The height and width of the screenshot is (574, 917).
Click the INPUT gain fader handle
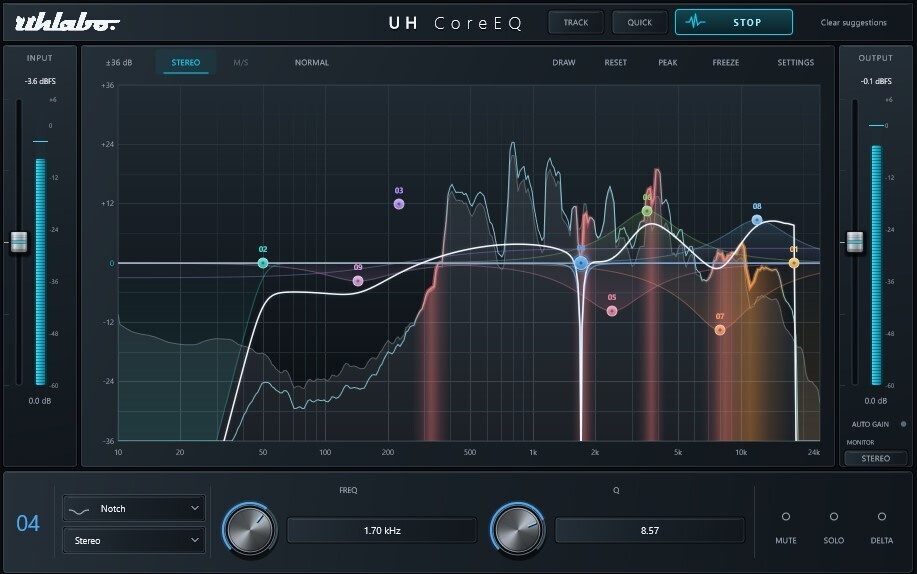[19, 242]
